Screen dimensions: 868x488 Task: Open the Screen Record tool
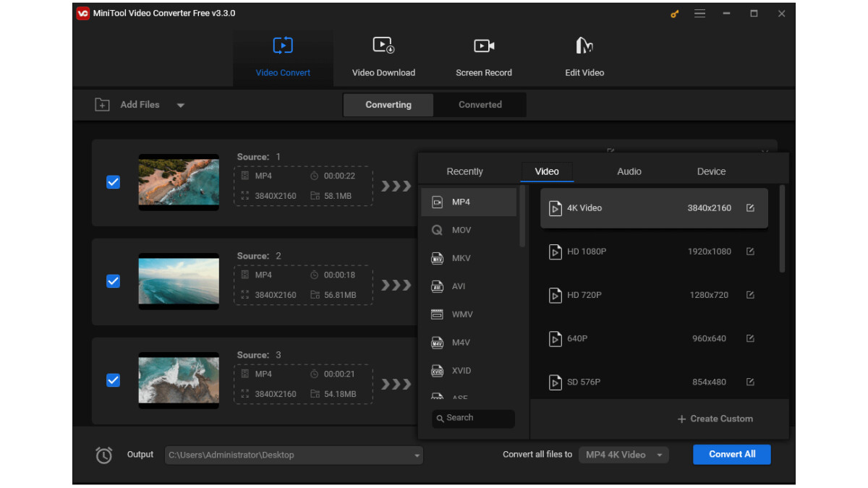point(483,56)
